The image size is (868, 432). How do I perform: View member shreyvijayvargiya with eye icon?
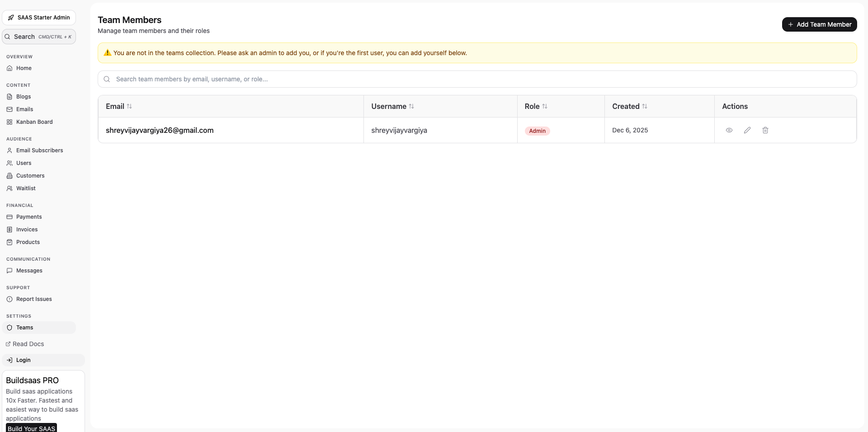point(729,130)
